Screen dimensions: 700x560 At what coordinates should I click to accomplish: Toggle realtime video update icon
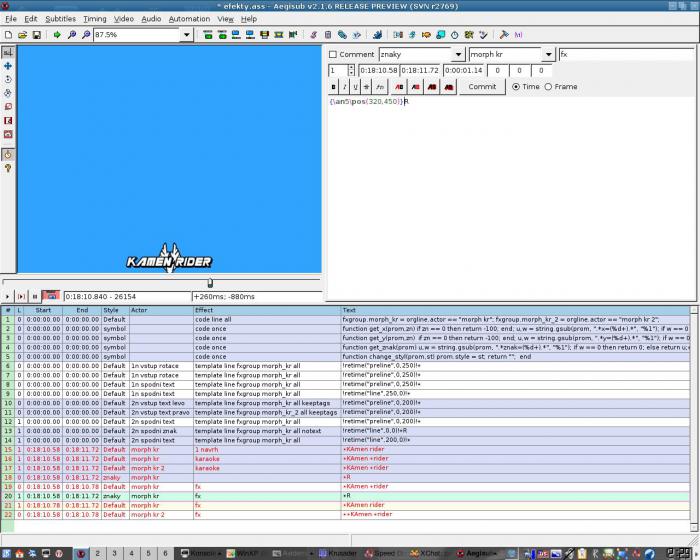coord(8,155)
